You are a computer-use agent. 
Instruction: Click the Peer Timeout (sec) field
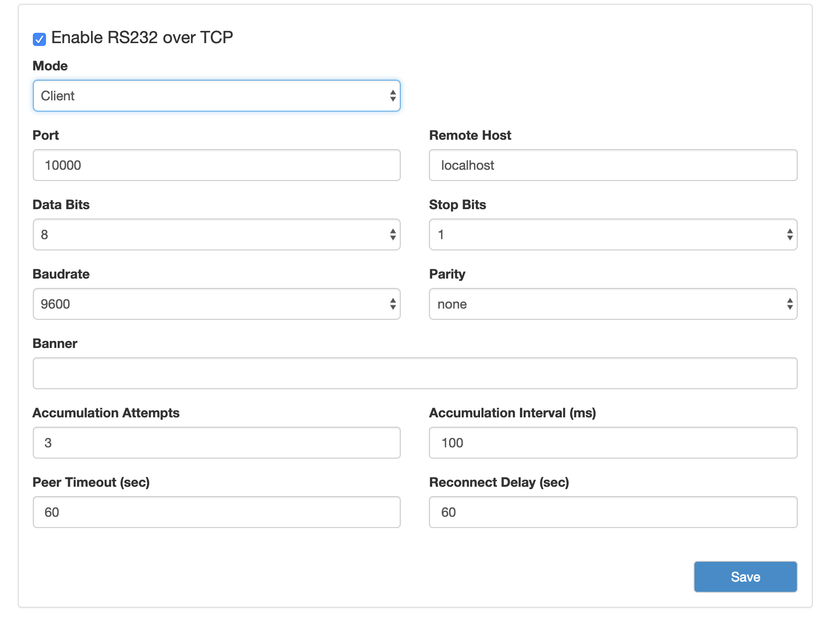[216, 512]
